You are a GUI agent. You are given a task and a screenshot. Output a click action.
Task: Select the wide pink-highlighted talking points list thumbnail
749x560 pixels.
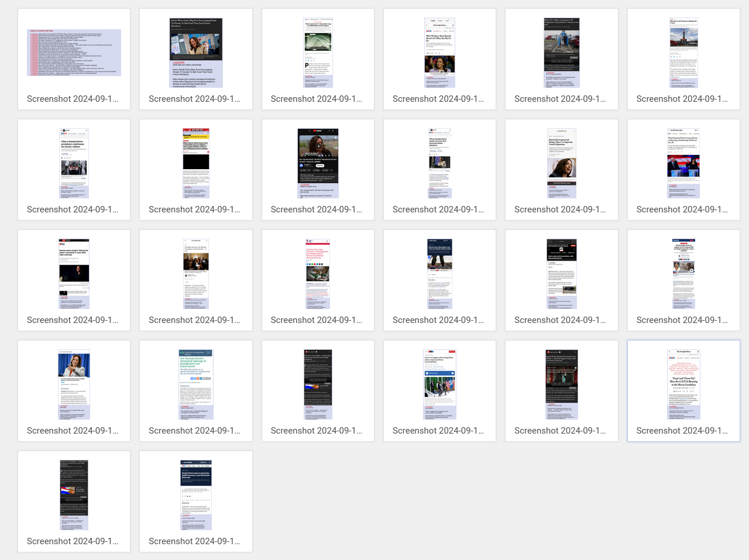click(74, 53)
